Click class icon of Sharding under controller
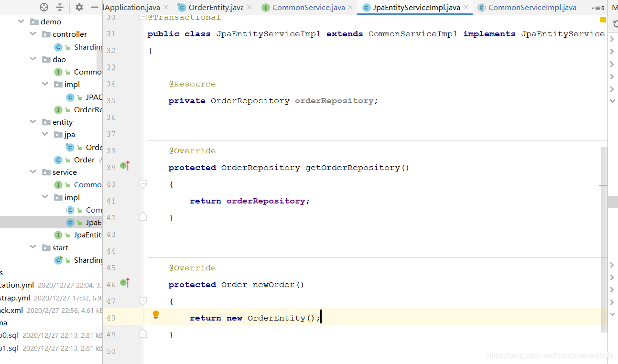 click(x=58, y=47)
